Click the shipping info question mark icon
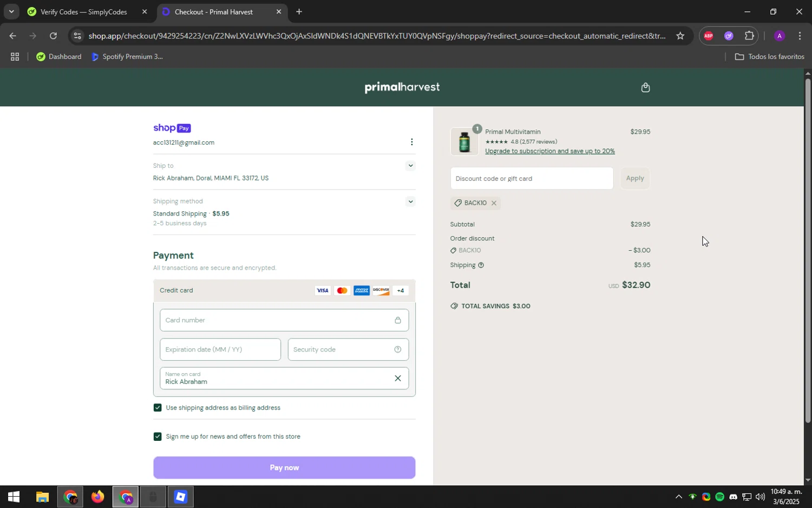The width and height of the screenshot is (812, 508). [481, 265]
